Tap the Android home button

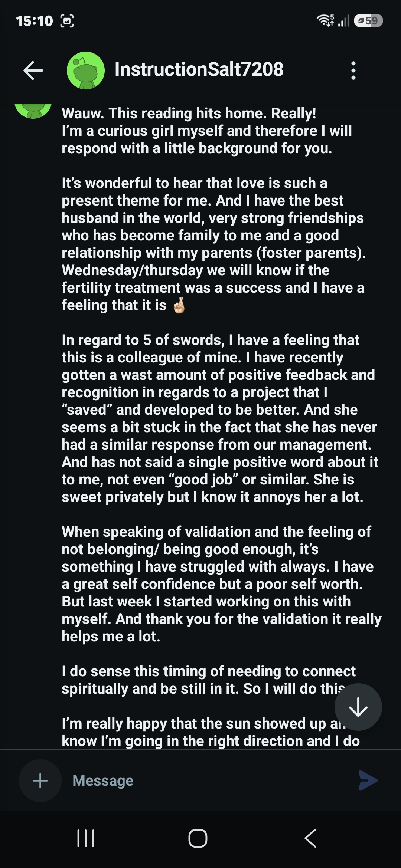coord(198,838)
